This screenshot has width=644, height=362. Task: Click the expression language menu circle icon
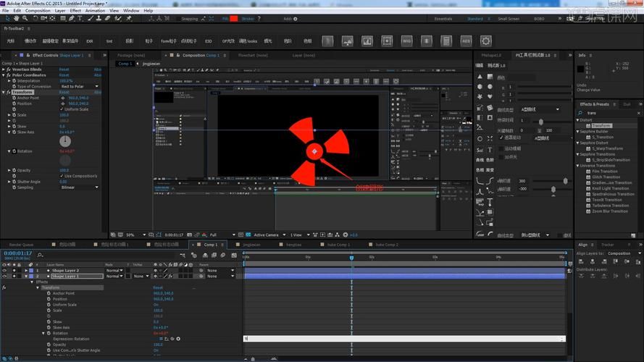click(x=178, y=339)
